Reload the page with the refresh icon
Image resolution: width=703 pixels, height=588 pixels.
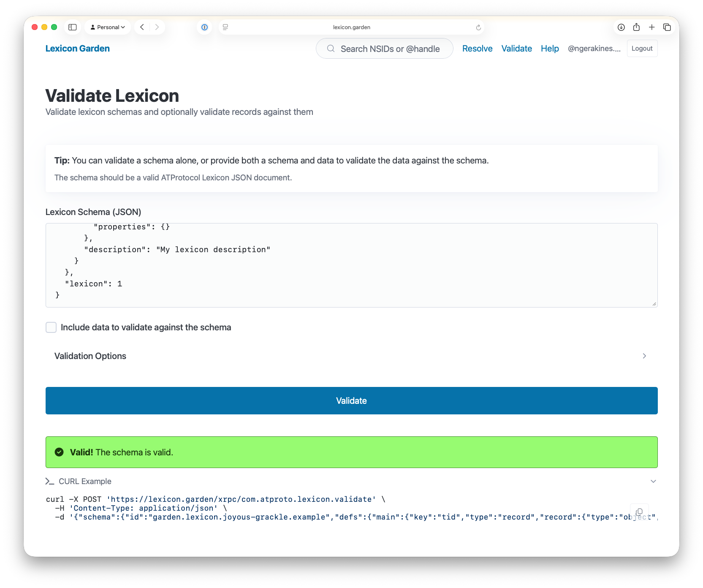pyautogui.click(x=478, y=27)
